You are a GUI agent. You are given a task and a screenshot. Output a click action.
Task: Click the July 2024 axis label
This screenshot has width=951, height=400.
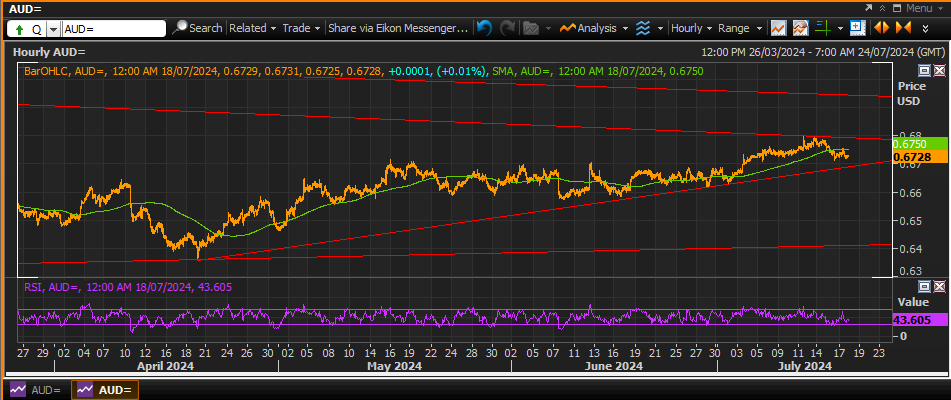804,366
